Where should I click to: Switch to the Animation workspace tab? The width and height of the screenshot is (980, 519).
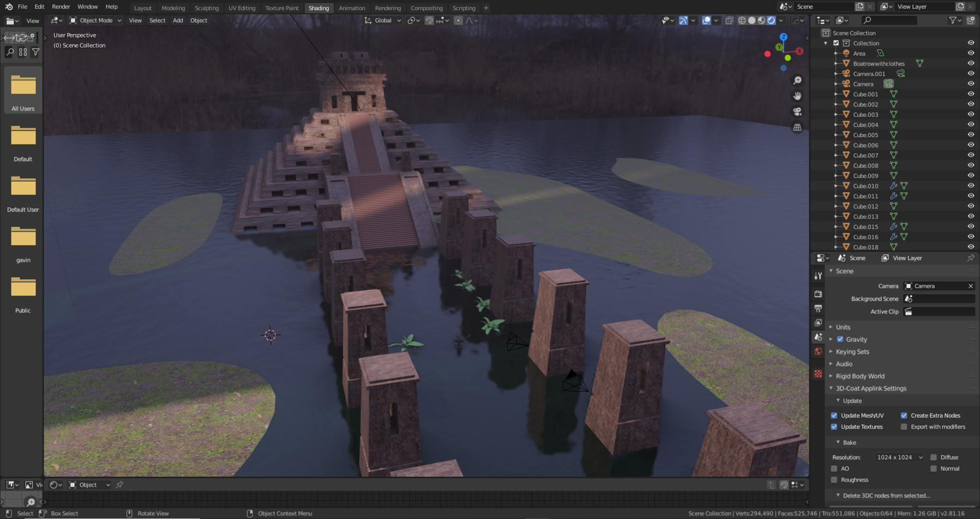(352, 8)
